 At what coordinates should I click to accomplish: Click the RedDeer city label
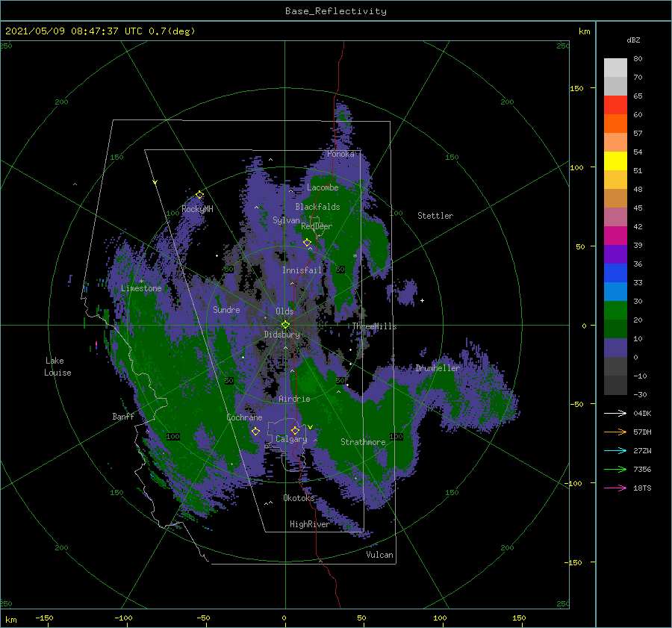317,226
